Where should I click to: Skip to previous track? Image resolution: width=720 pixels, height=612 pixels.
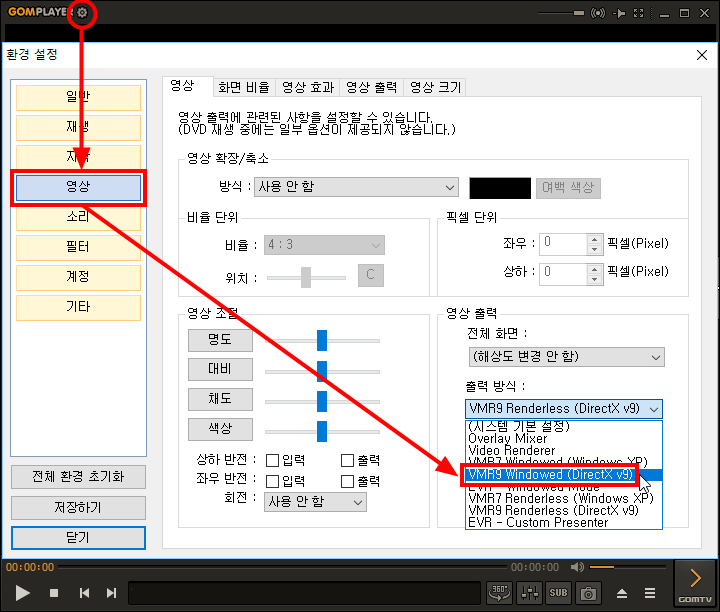click(84, 593)
